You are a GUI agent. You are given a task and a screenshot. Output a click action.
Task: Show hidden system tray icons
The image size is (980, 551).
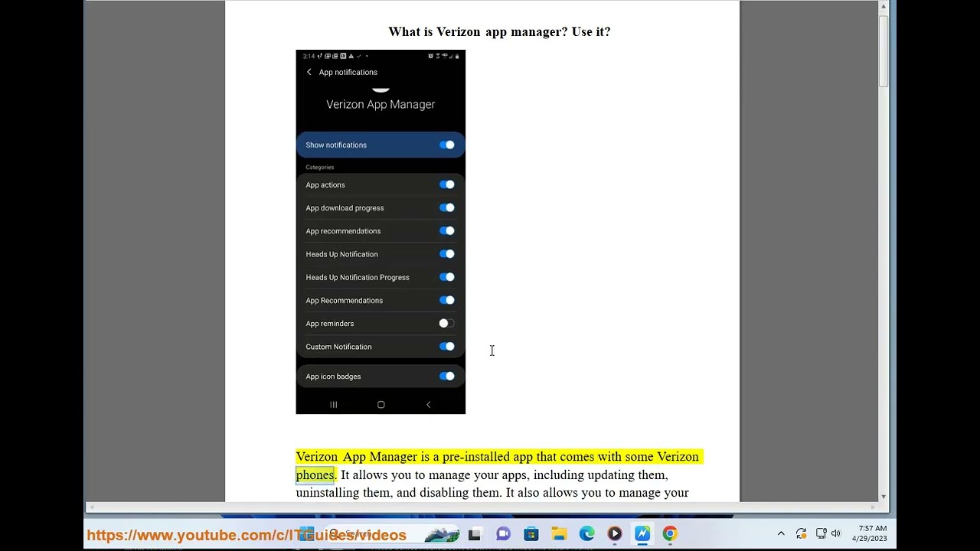pyautogui.click(x=781, y=533)
